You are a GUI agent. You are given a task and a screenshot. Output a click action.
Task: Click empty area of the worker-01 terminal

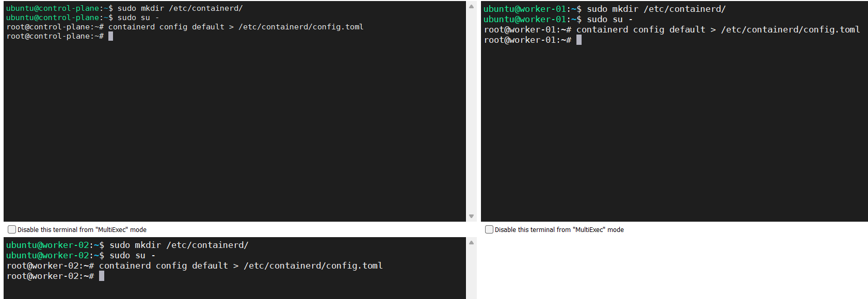point(671,129)
